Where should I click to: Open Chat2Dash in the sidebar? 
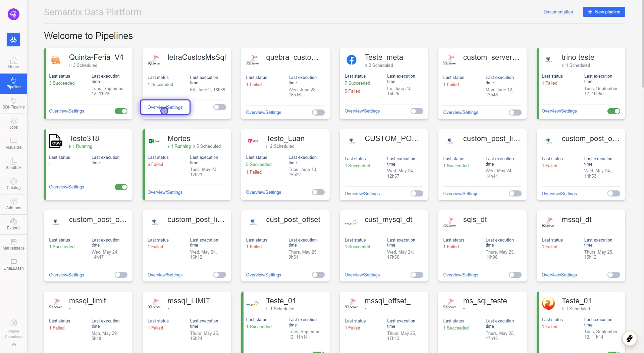point(13,265)
